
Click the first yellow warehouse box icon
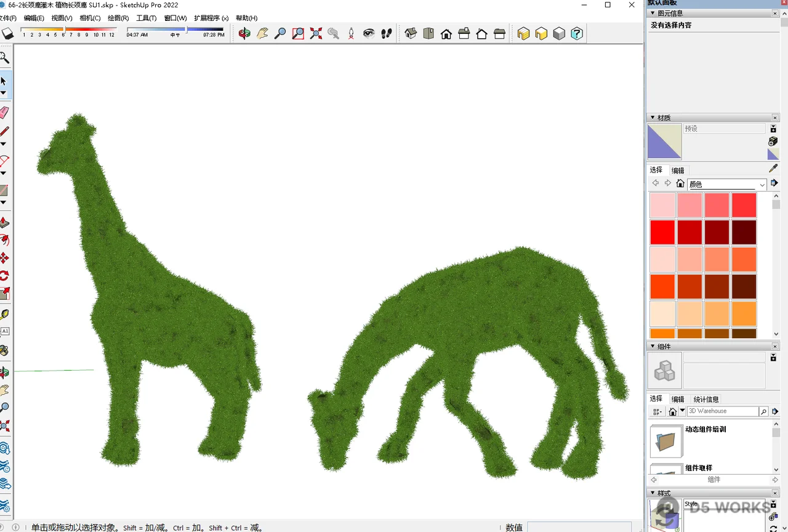(x=523, y=33)
